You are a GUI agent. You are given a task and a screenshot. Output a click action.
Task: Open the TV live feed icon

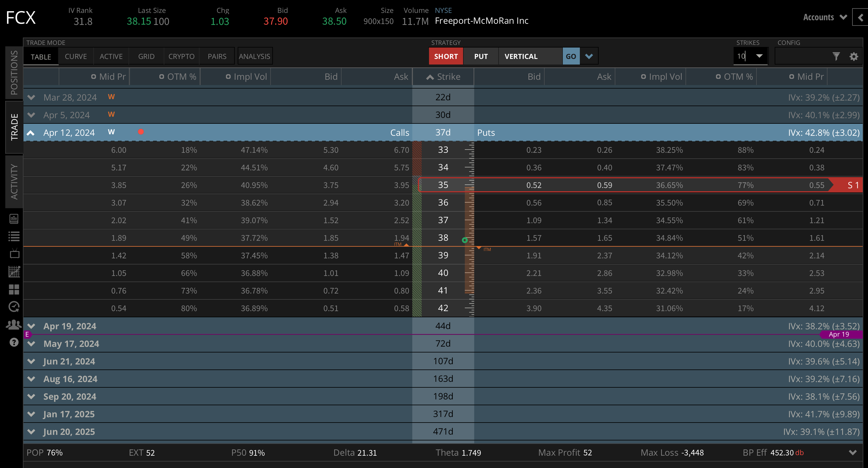point(14,254)
